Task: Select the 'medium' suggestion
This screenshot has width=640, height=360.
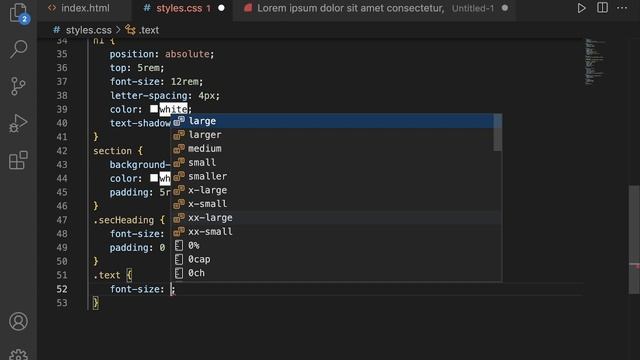Action: tap(332, 149)
